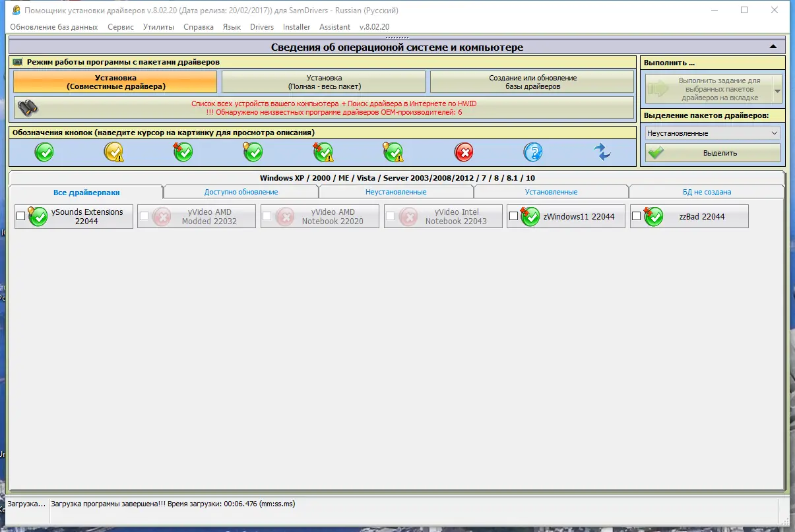The width and height of the screenshot is (795, 532).
Task: Click the green arrow execute task icon
Action: [658, 89]
